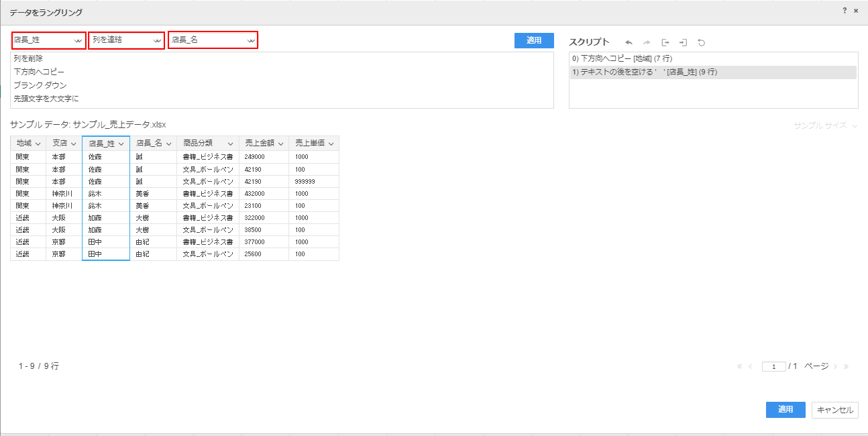Click the top 適用 button beside the dropdowns

click(x=534, y=40)
